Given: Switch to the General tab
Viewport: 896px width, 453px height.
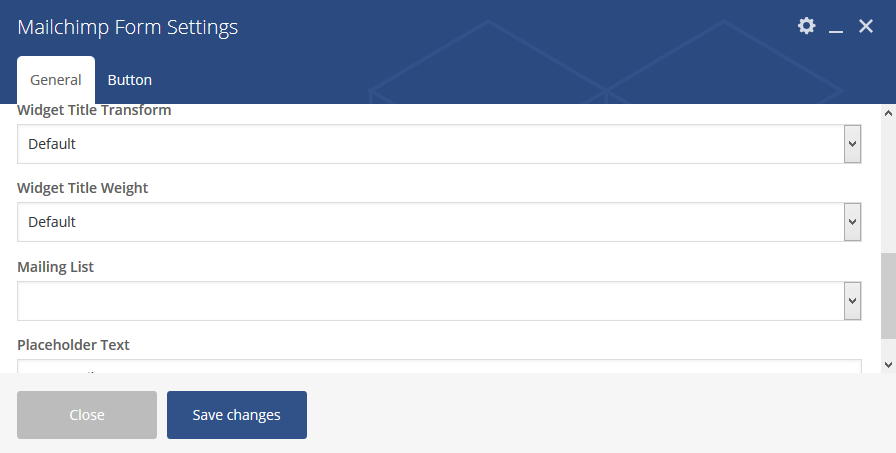Looking at the screenshot, I should coord(56,80).
